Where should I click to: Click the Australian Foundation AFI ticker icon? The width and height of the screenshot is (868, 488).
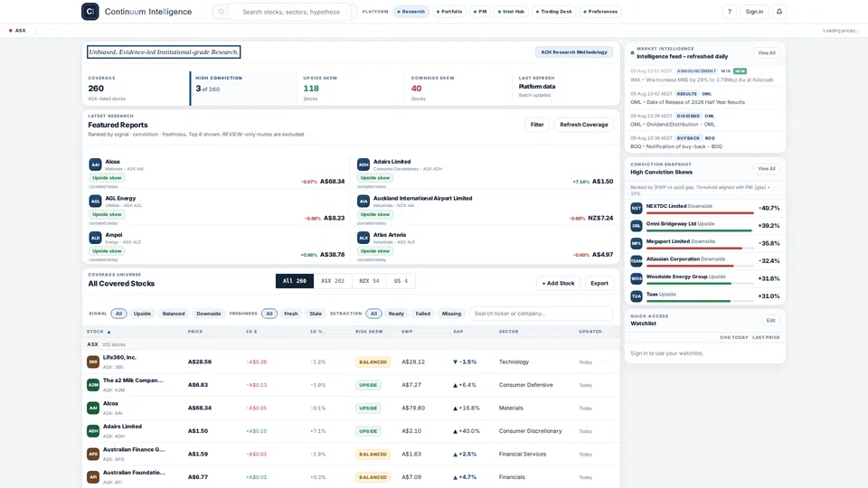pyautogui.click(x=93, y=476)
